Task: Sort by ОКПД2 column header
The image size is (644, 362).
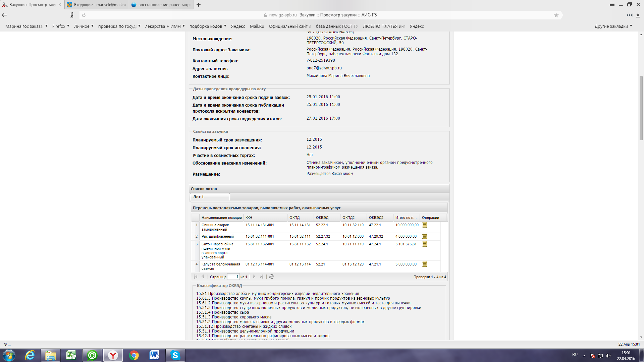Action: pos(354,218)
